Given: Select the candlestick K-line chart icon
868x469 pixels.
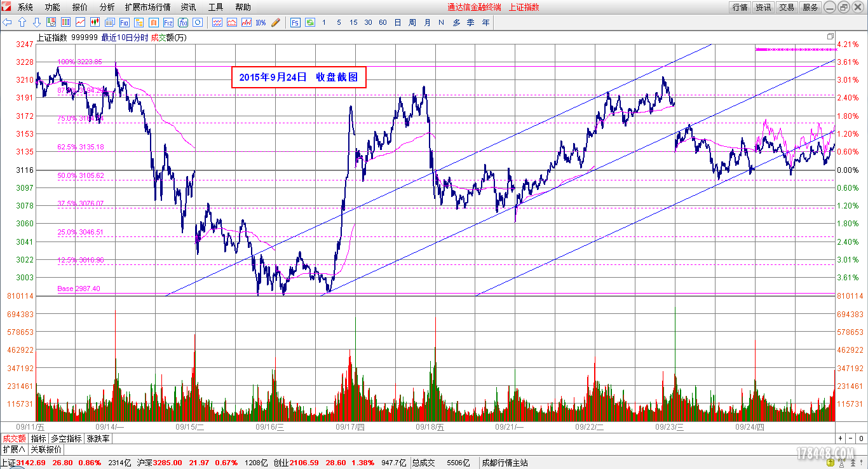Looking at the screenshot, I should point(95,22).
